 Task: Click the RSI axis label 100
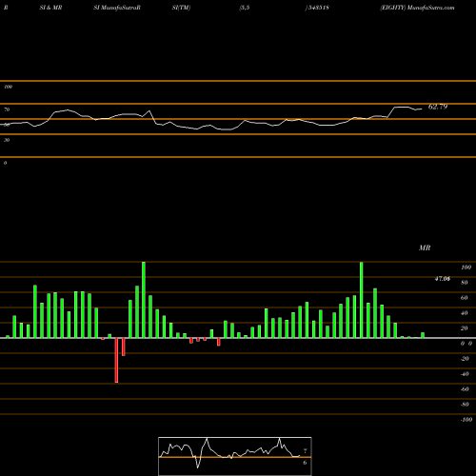(8, 87)
